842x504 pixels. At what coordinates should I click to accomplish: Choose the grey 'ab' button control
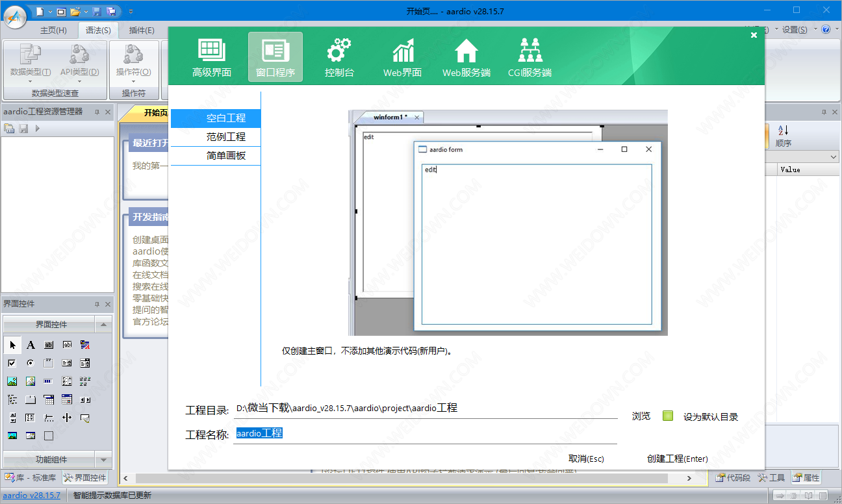49,345
